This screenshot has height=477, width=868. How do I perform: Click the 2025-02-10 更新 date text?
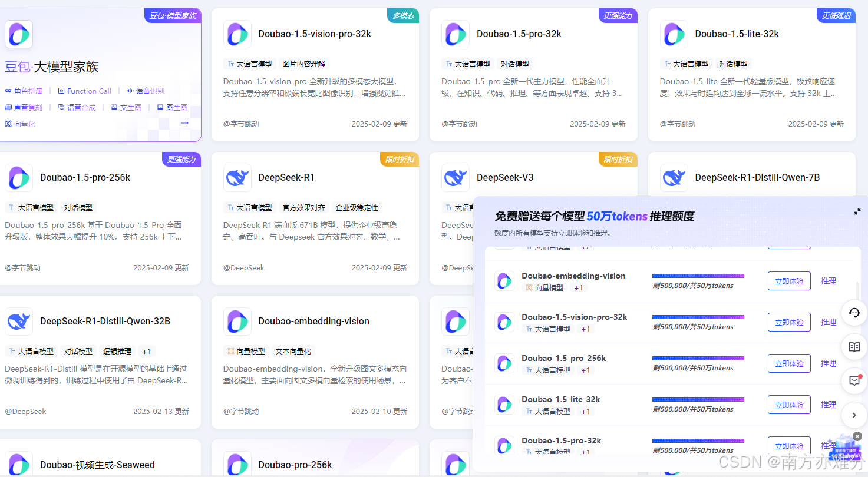379,411
